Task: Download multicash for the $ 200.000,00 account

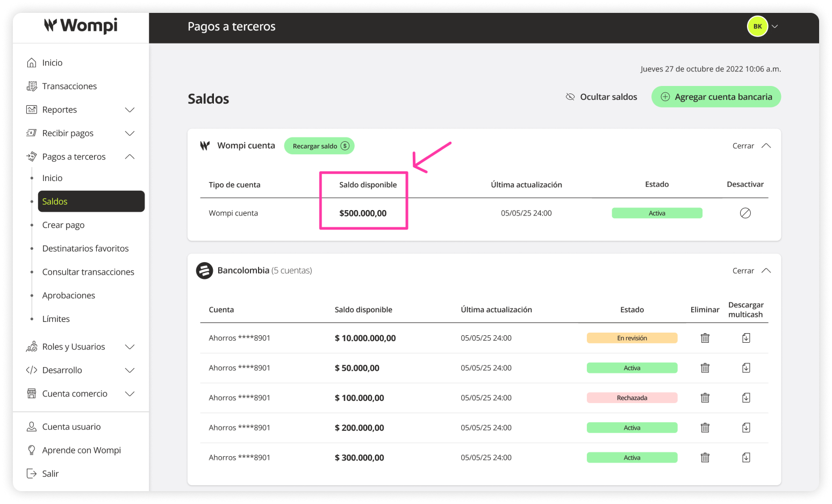Action: (x=746, y=428)
